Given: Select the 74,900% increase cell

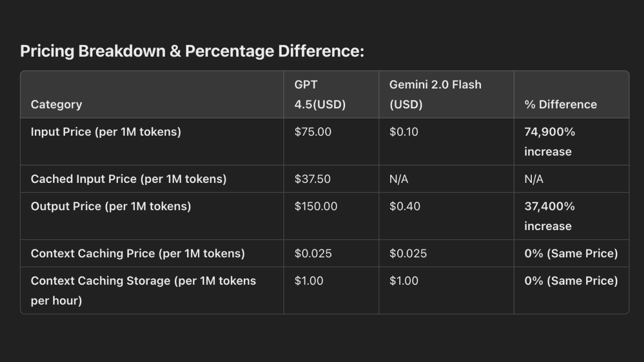Looking at the screenshot, I should click(550, 142).
